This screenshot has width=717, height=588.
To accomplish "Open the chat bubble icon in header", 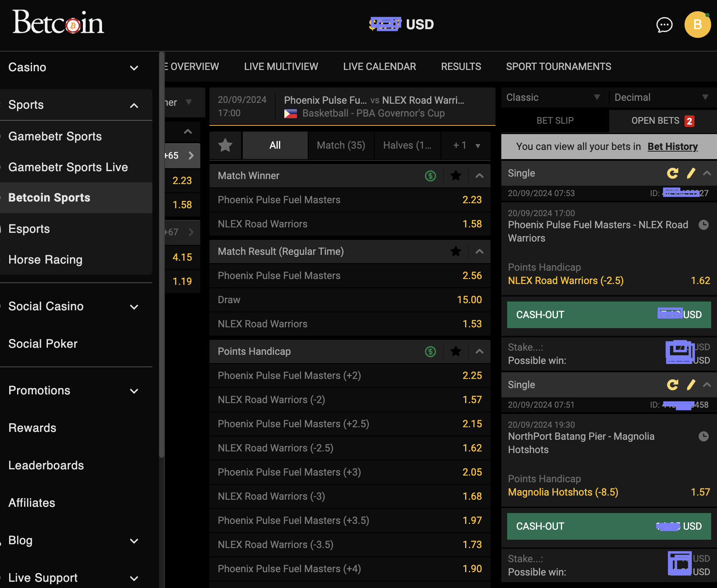I will point(664,25).
